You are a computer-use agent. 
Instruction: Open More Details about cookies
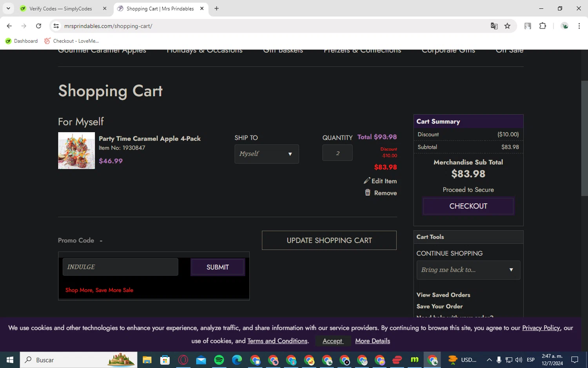coord(372,341)
